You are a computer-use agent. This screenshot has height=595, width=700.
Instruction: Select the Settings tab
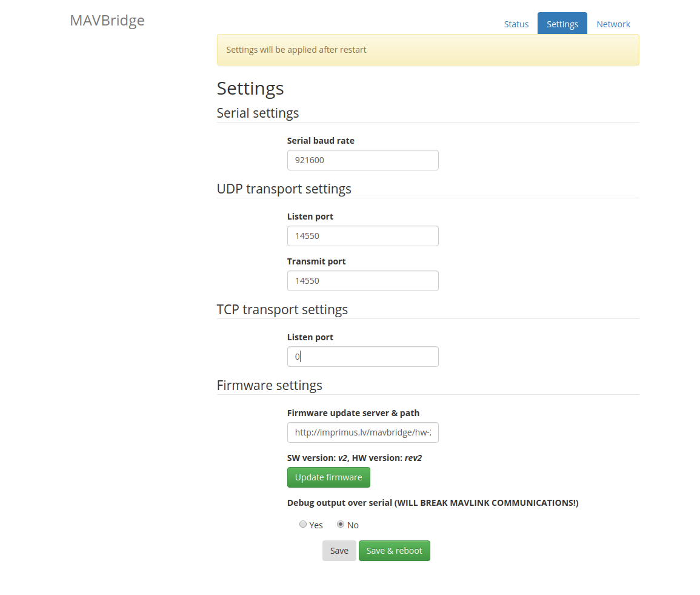pyautogui.click(x=562, y=24)
